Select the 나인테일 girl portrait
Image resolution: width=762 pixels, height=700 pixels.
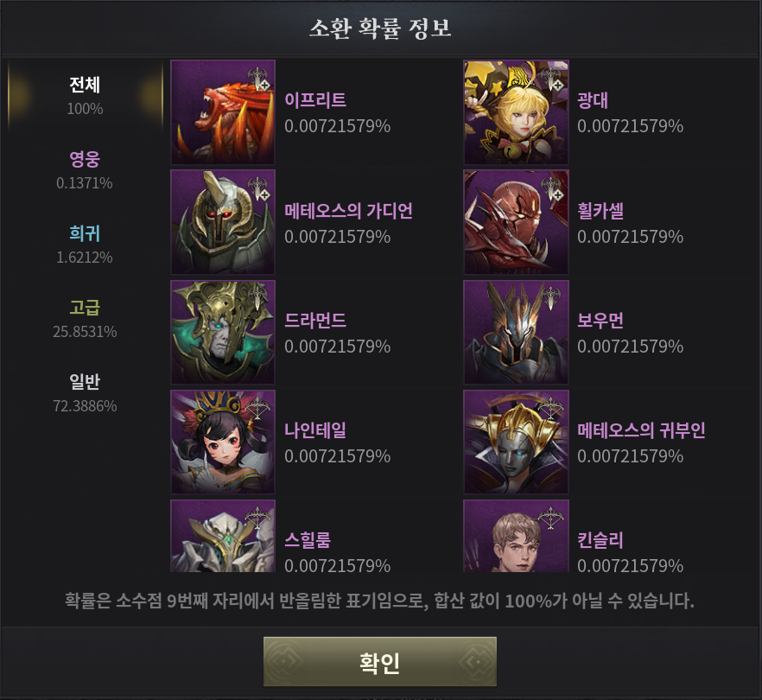pyautogui.click(x=223, y=442)
